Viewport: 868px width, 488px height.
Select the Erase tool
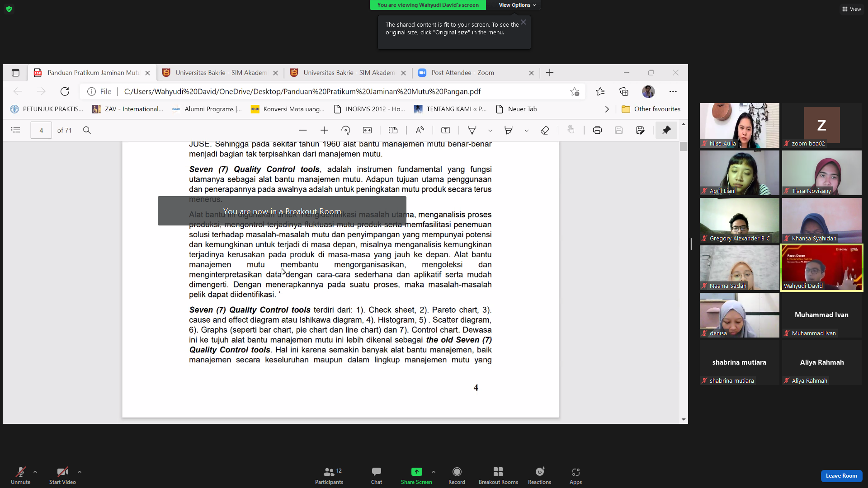(545, 130)
